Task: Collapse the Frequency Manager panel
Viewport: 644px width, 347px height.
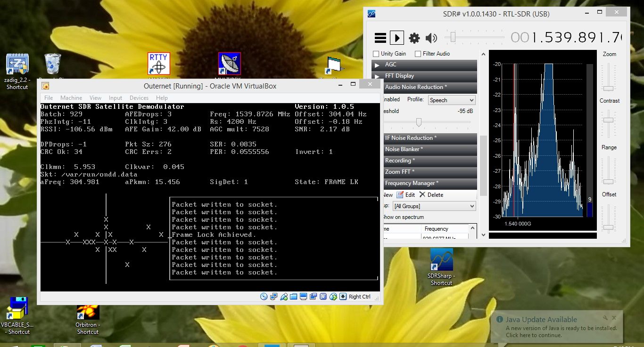Action: (430, 183)
